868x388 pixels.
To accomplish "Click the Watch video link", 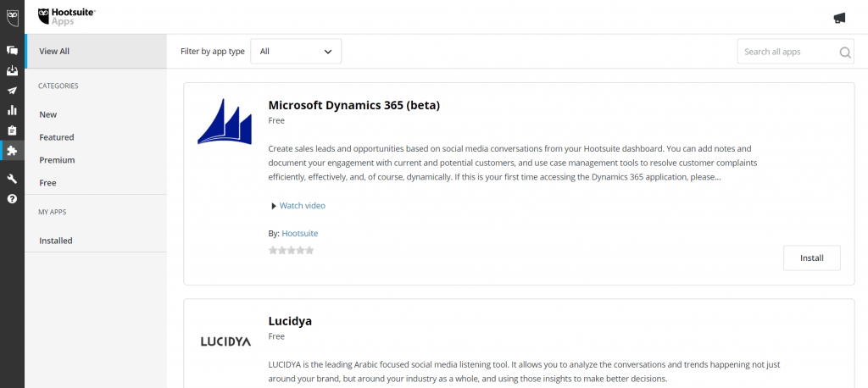I will 303,206.
